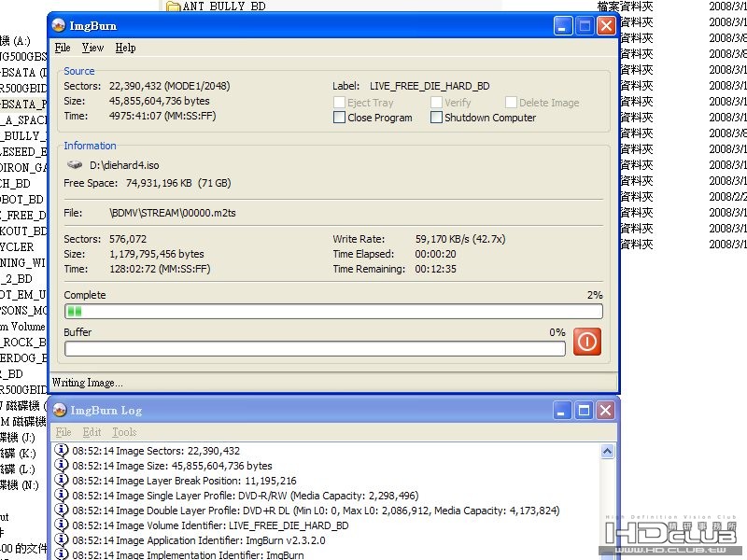
Task: Click the written sectors value 576,072
Action: [x=128, y=239]
